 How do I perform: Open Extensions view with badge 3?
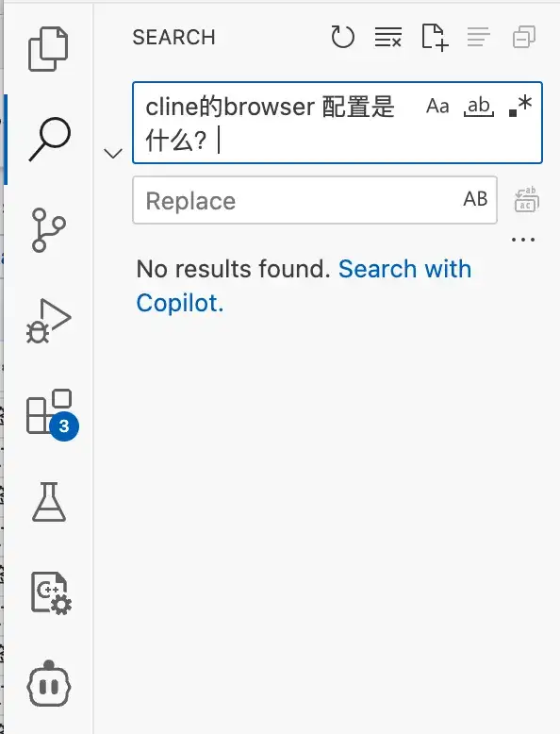pos(51,413)
